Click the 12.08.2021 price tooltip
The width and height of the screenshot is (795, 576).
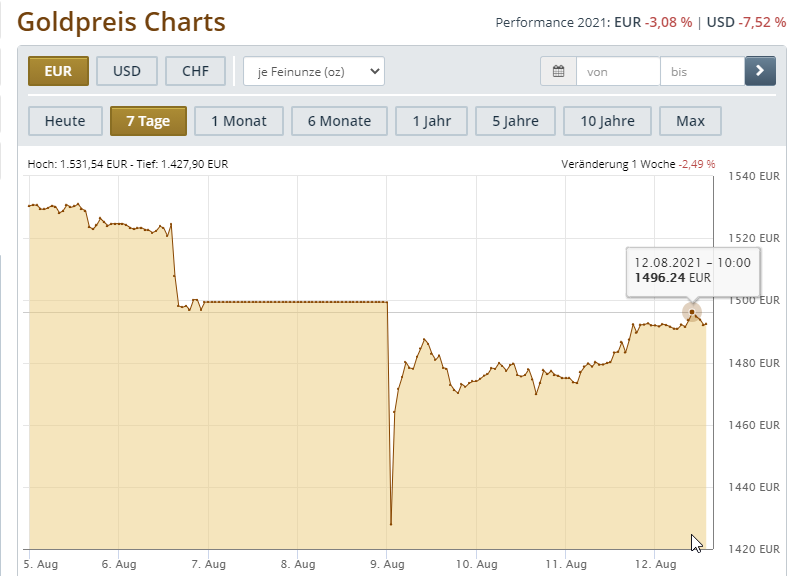(693, 270)
